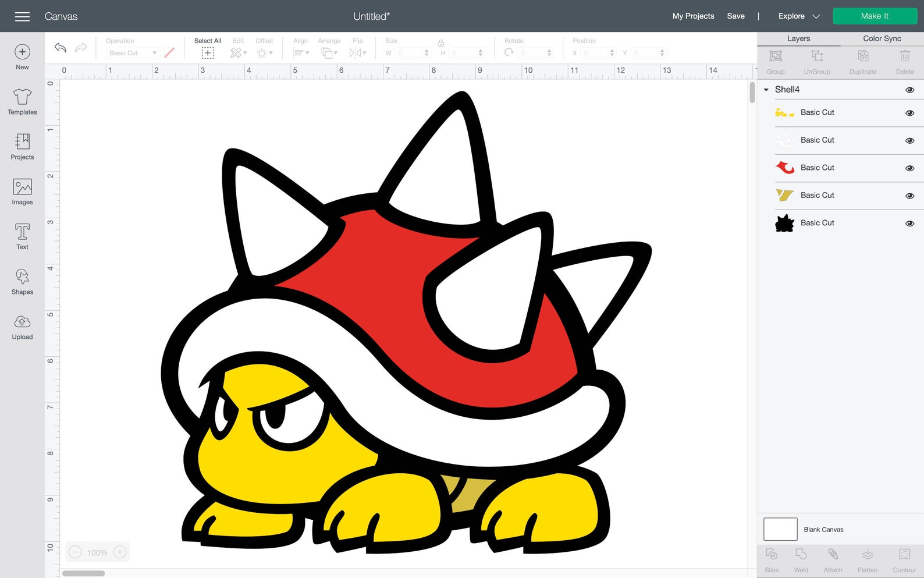Hide the black Basic Cut layer
The width and height of the screenshot is (924, 578).
click(910, 224)
